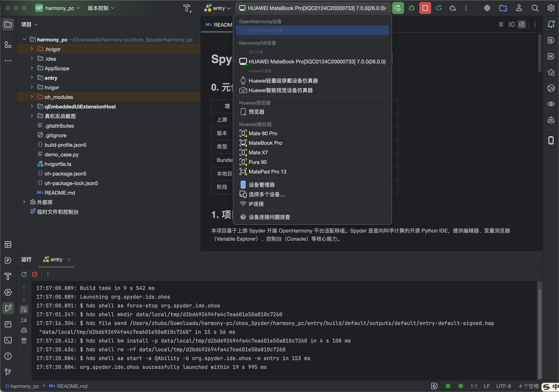This screenshot has width=559, height=392.
Task: Click IP连接 option
Action: [x=312, y=204]
